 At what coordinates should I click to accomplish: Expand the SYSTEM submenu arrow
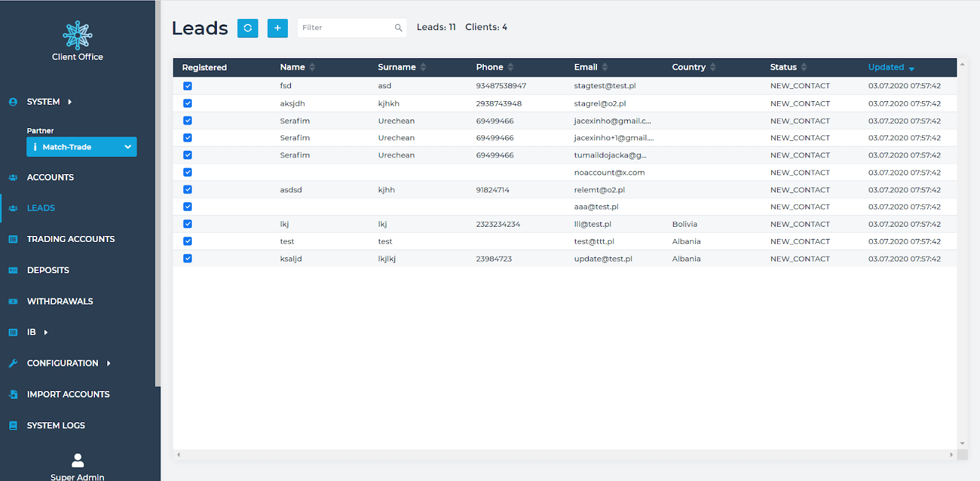tap(70, 102)
